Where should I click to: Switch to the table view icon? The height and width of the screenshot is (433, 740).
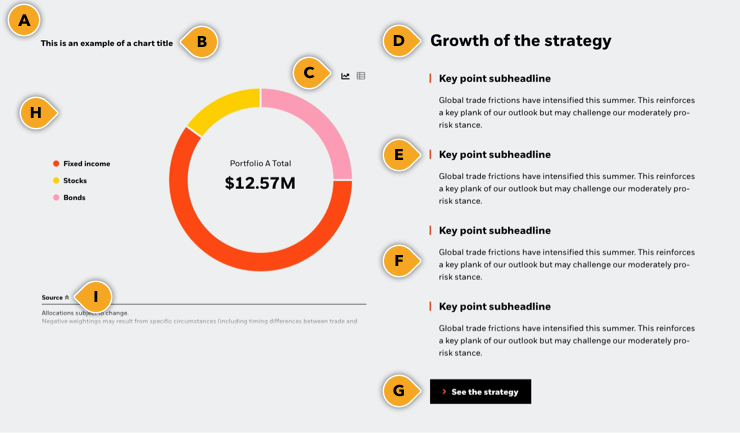361,76
